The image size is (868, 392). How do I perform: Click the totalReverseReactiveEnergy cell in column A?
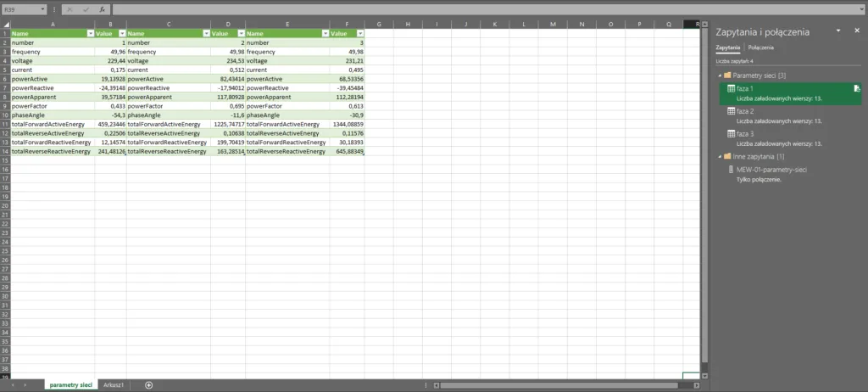53,151
